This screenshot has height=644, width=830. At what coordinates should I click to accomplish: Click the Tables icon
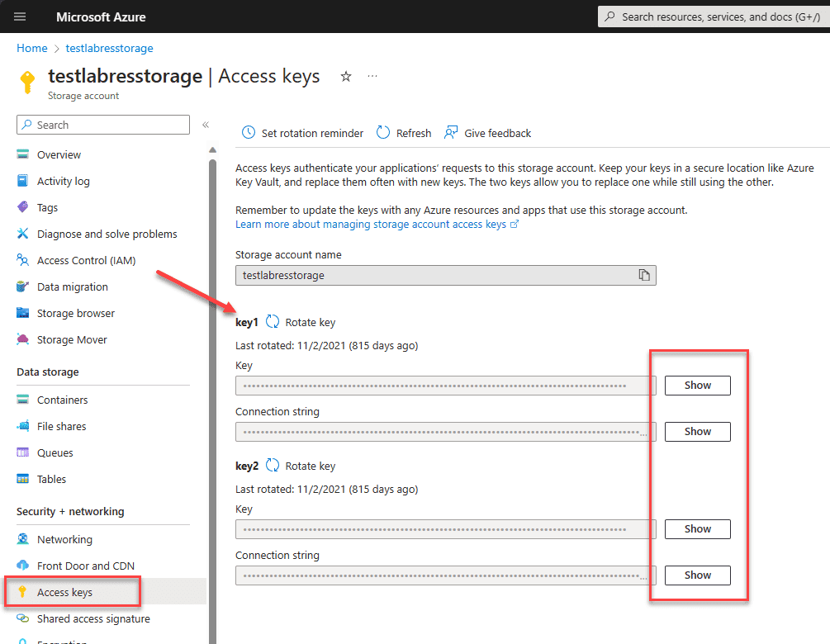coord(23,479)
